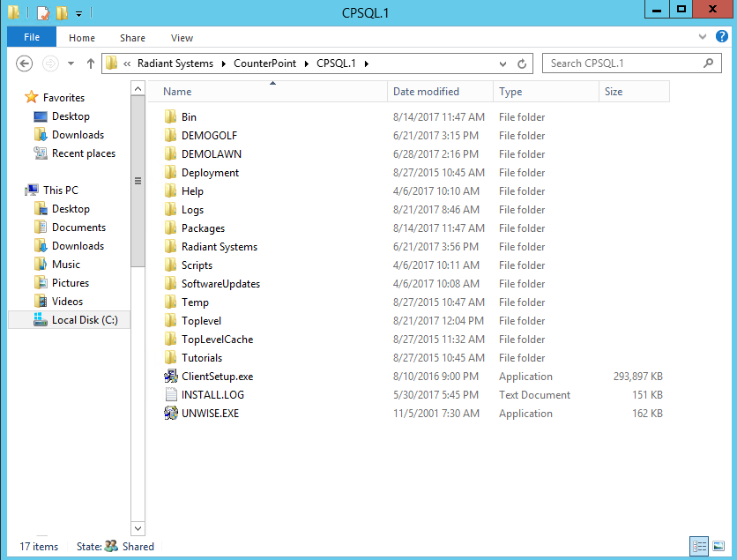Sort by the Size column header
The height and width of the screenshot is (560, 737).
coord(635,91)
